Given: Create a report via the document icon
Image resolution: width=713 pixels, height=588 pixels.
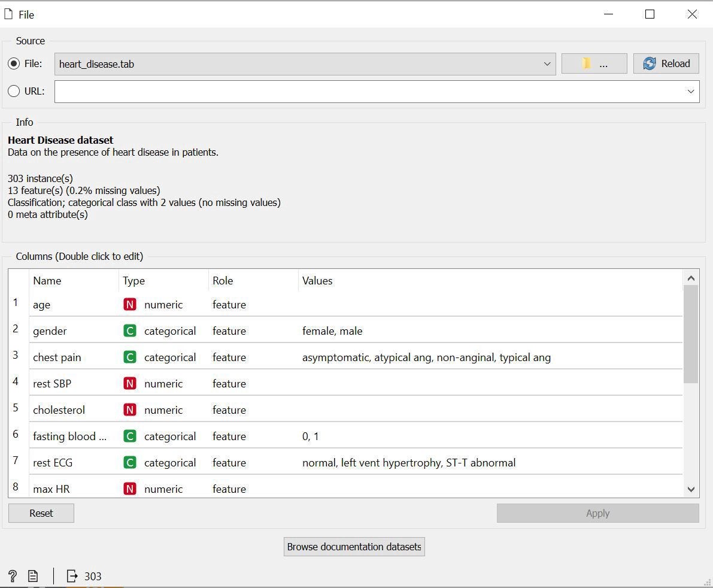Looking at the screenshot, I should coord(33,575).
